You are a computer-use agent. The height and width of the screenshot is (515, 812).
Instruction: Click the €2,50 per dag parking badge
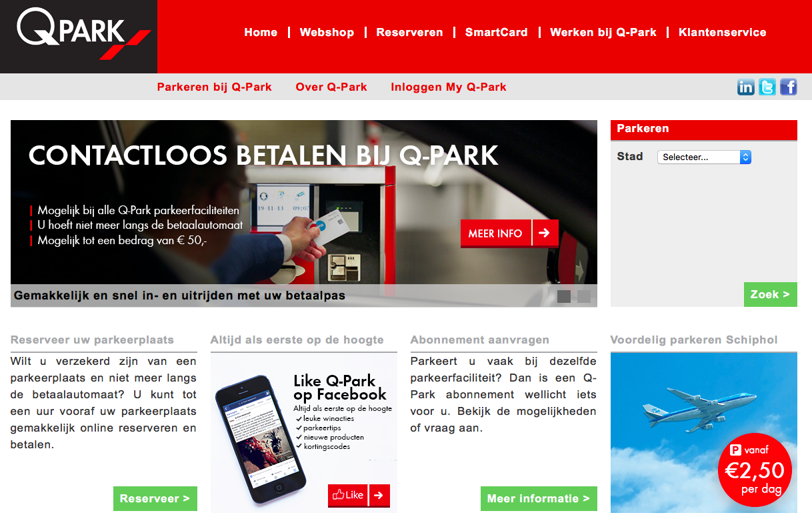[755, 470]
